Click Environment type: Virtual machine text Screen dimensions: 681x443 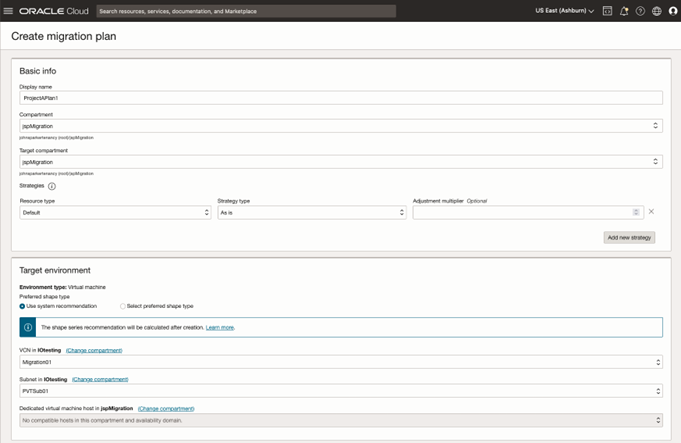coord(63,287)
